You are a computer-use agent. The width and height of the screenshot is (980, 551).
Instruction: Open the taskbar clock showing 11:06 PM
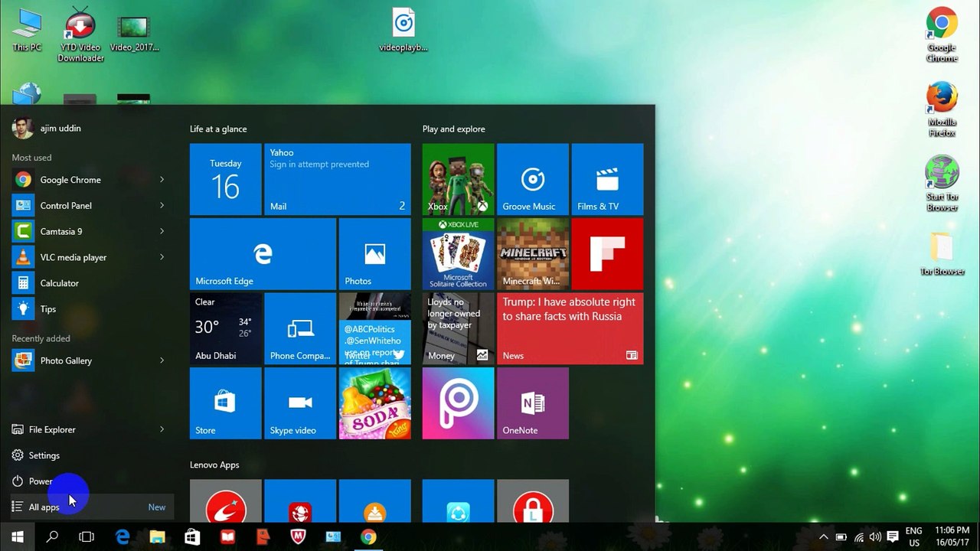coord(950,536)
